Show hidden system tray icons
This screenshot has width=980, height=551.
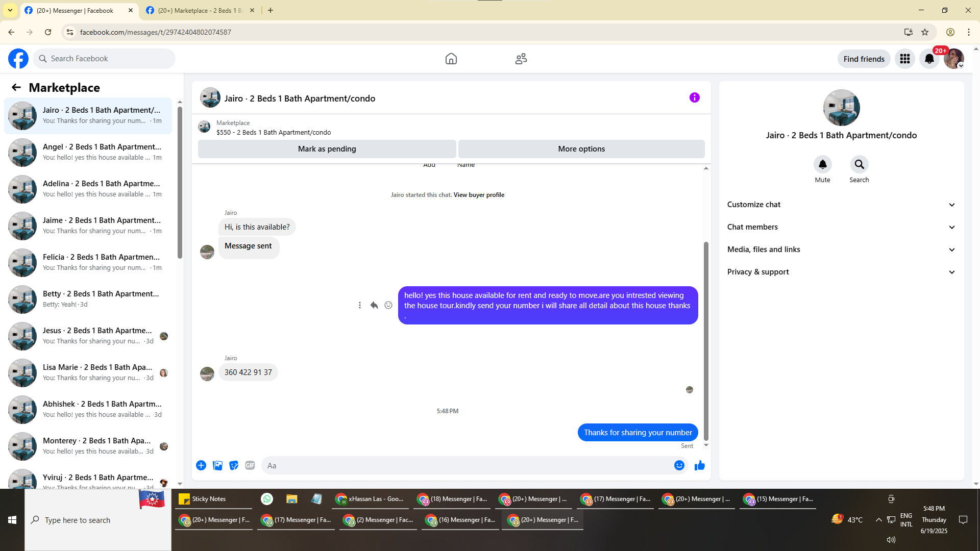coord(878,520)
